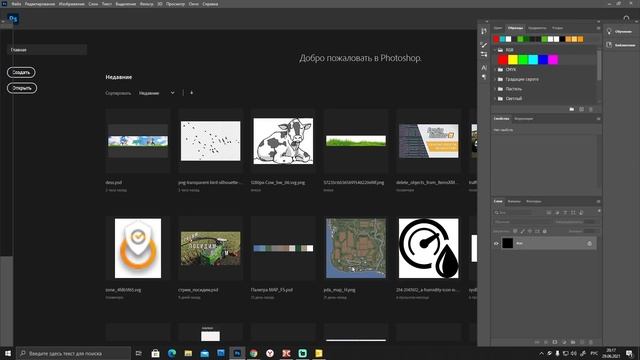Pick the blue swatch in RGB group

543,60
